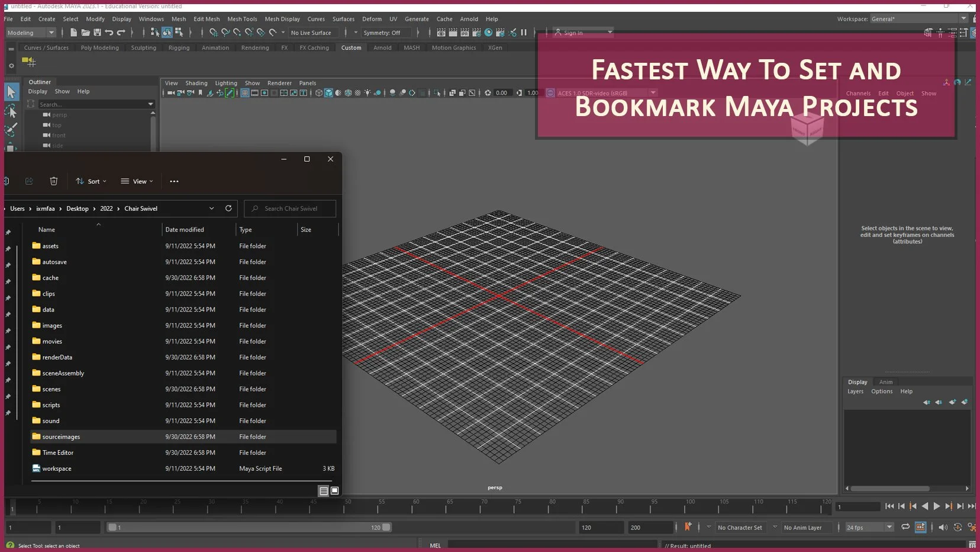The width and height of the screenshot is (980, 552).
Task: Click the audio speaker icon near the fps field
Action: click(943, 527)
